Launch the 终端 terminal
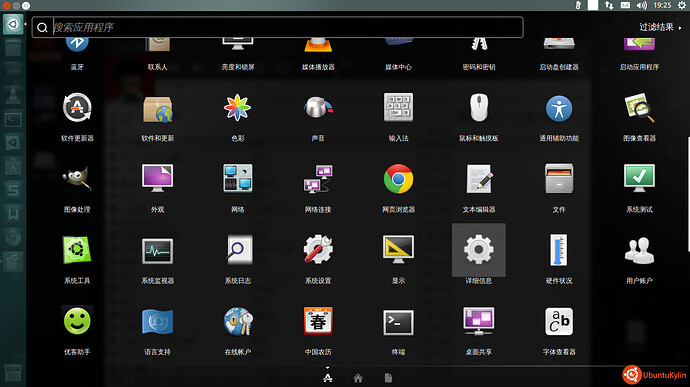Screen dimensions: 690x387 pos(398,322)
